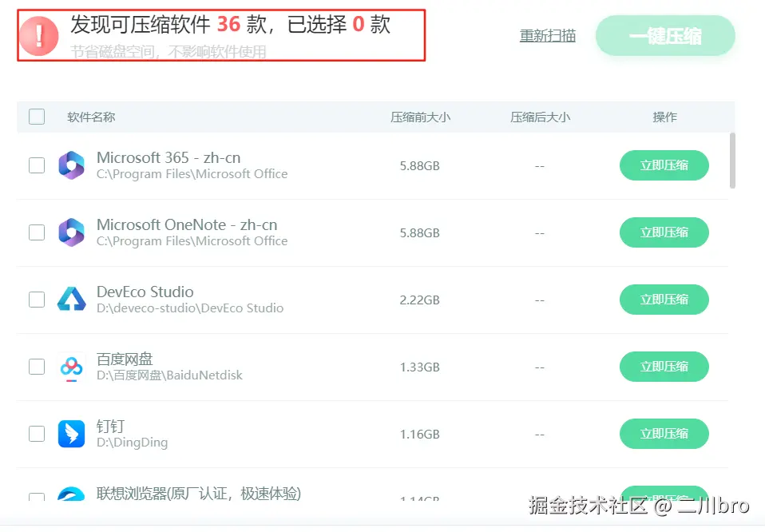Viewport: 765px width, 532px height.
Task: Click the D:\deveco-studio\DevEco Studio path
Action: pyautogui.click(x=190, y=308)
